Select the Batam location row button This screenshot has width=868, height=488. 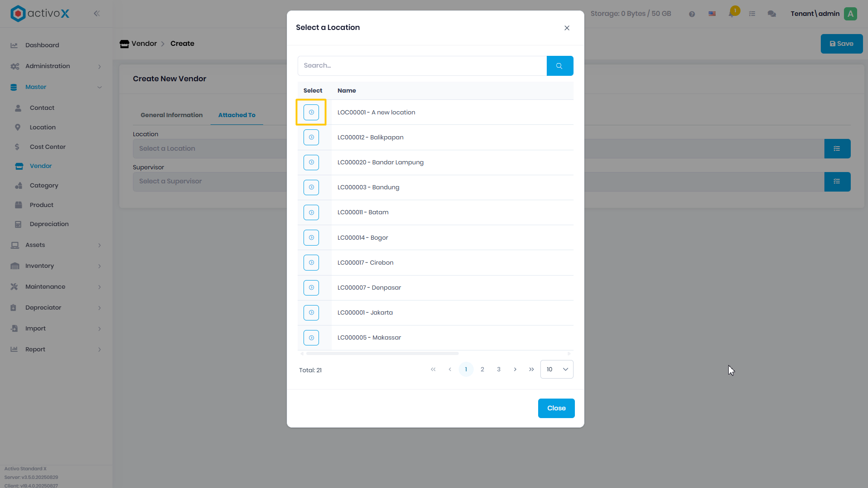tap(311, 212)
